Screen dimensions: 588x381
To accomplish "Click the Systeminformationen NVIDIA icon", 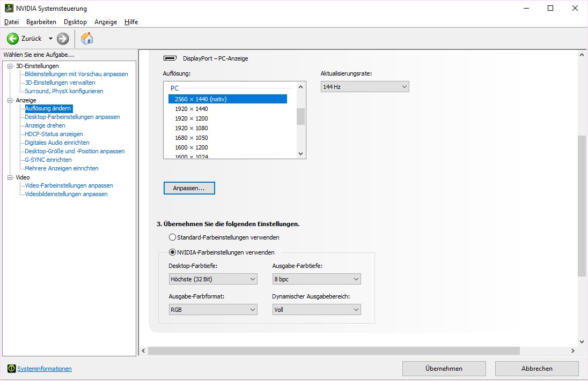I will click(12, 369).
